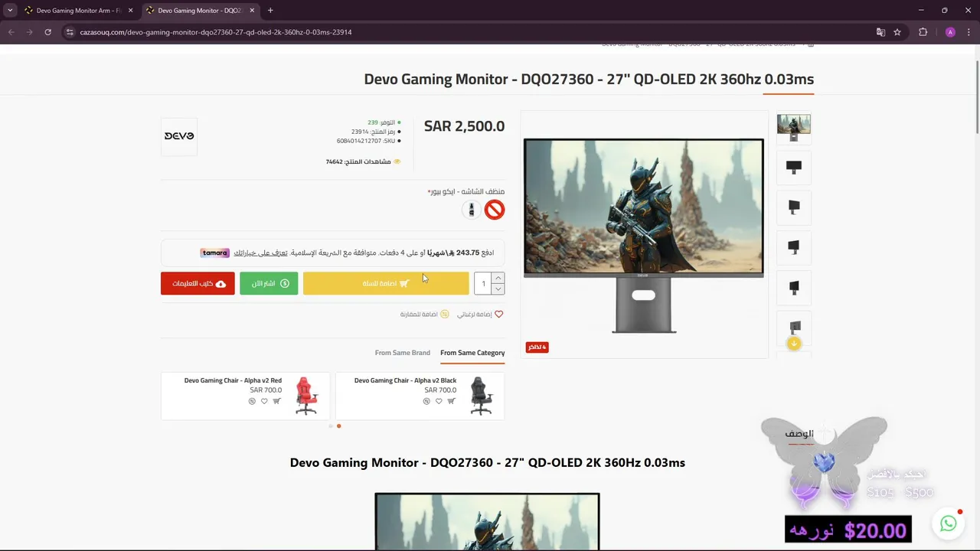The width and height of the screenshot is (980, 551).
Task: Click the second Devo Gaming Monitor description heading
Action: [x=487, y=462]
